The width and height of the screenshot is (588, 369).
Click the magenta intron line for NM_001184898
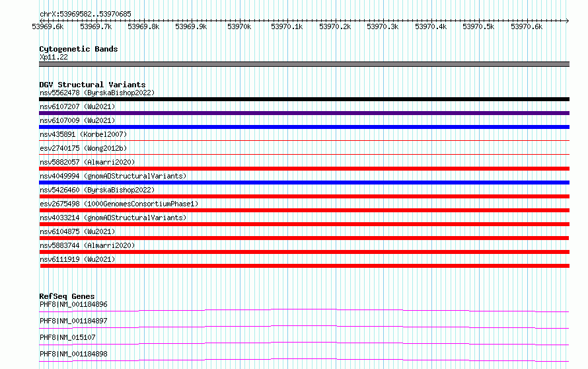point(304,360)
